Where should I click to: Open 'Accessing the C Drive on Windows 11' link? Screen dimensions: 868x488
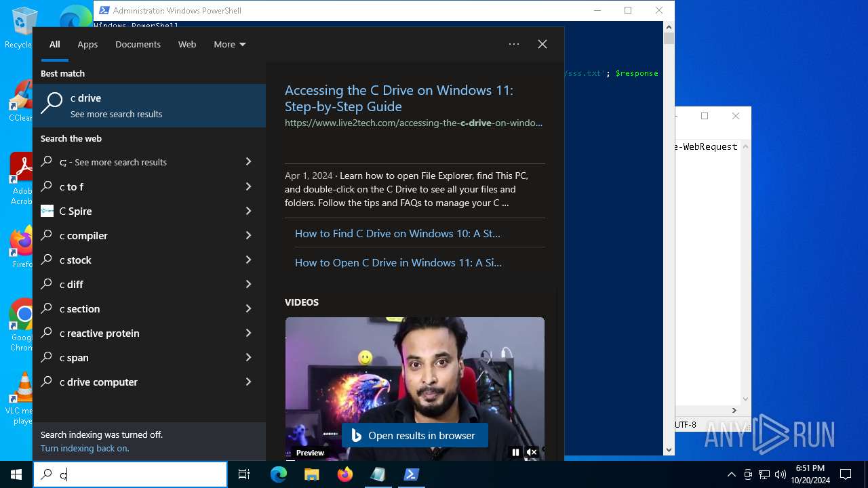[x=399, y=98]
